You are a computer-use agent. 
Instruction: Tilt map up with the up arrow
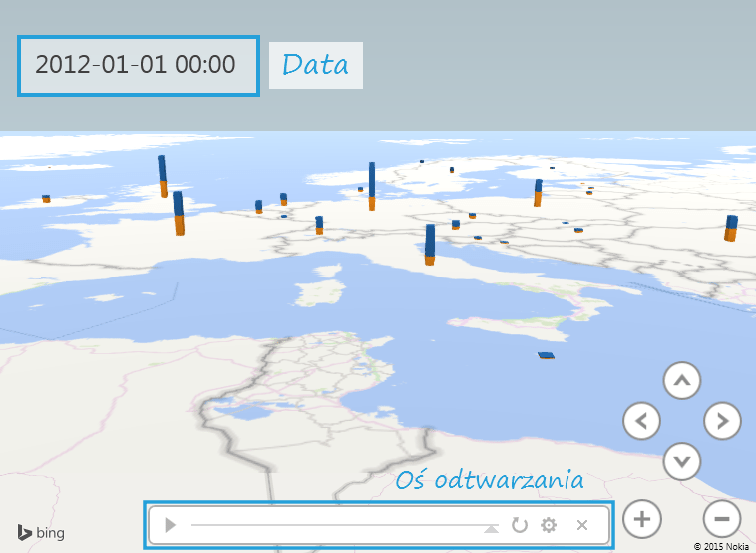[682, 380]
